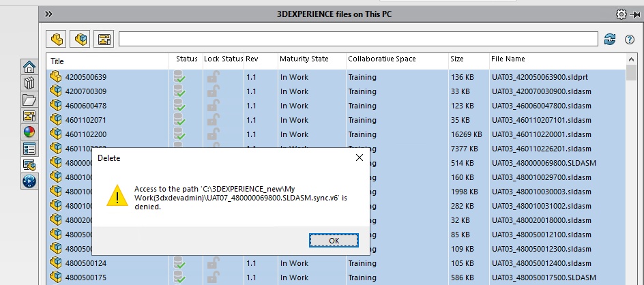
Task: Click the search input field
Action: [x=358, y=39]
